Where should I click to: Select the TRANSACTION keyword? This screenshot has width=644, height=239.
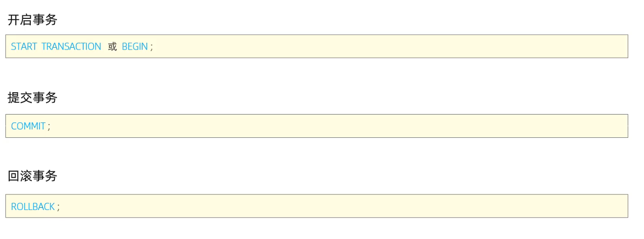pos(71,47)
